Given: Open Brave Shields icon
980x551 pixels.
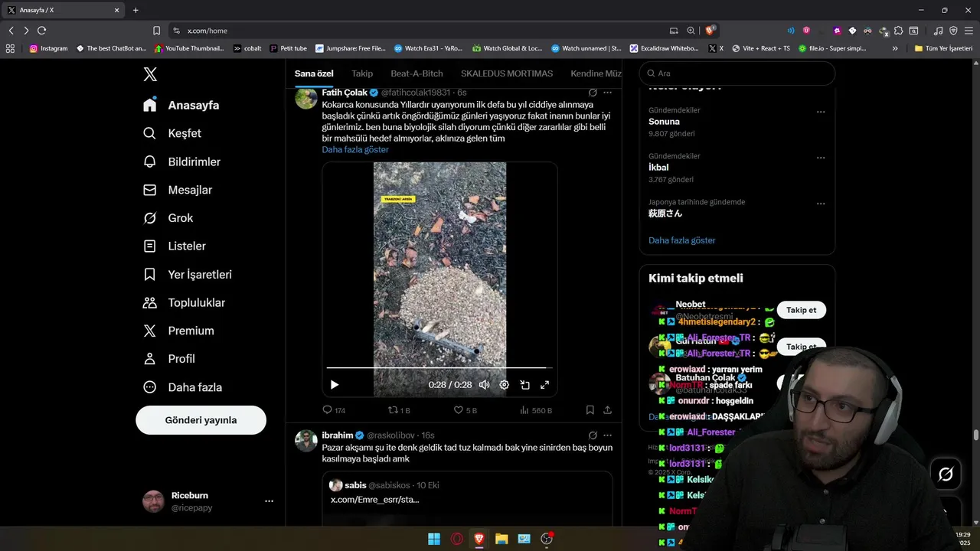Looking at the screenshot, I should coord(710,31).
